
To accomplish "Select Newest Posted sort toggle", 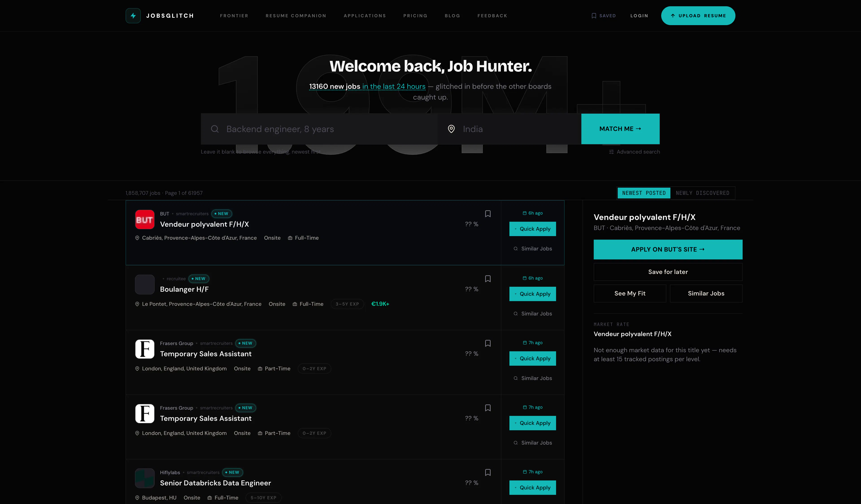I will [x=644, y=193].
